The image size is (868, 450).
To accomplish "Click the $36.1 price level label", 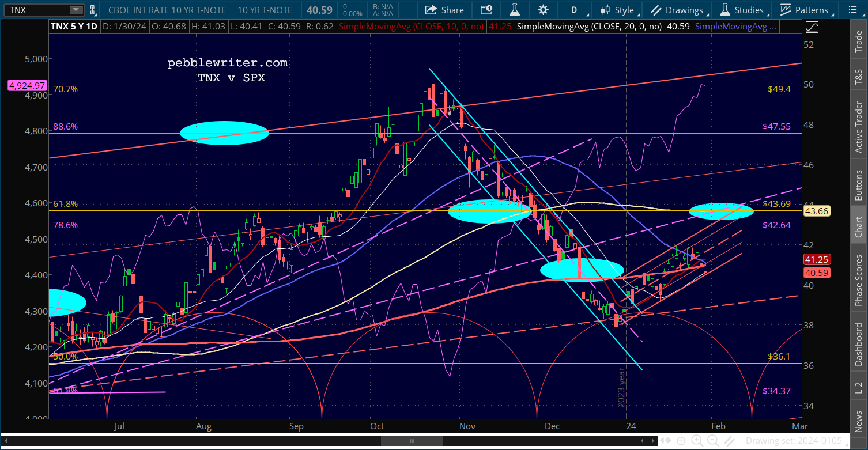I will 779,357.
